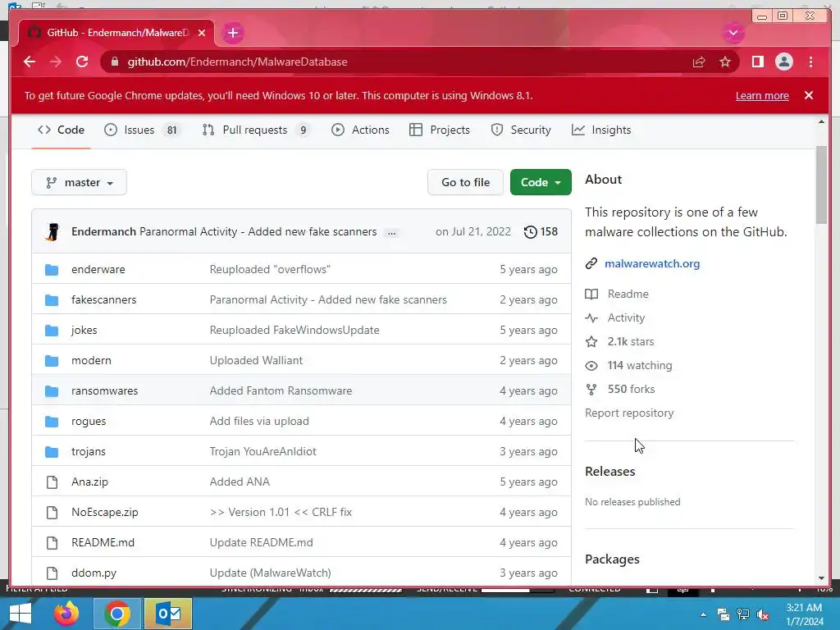Open the Endermanch author link
840x630 pixels.
coord(103,231)
